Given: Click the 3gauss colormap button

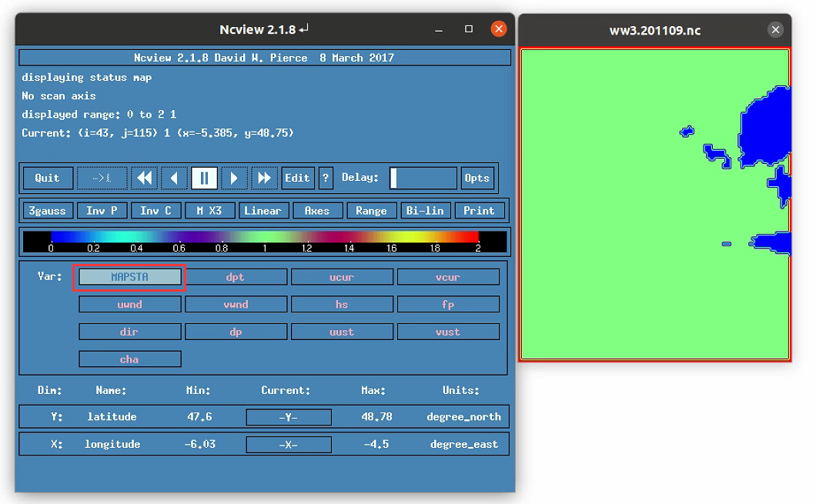Looking at the screenshot, I should (x=48, y=211).
